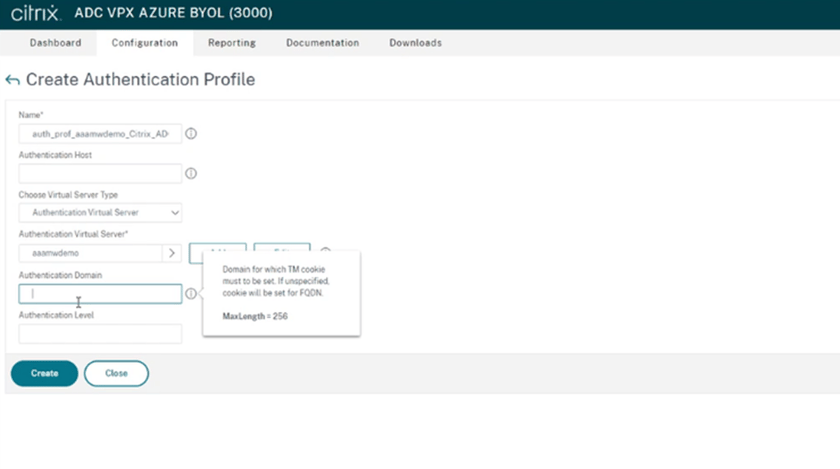Click the ADC VPX AZURE BYOL (3000) title
The height and width of the screenshot is (469, 840).
tap(173, 13)
